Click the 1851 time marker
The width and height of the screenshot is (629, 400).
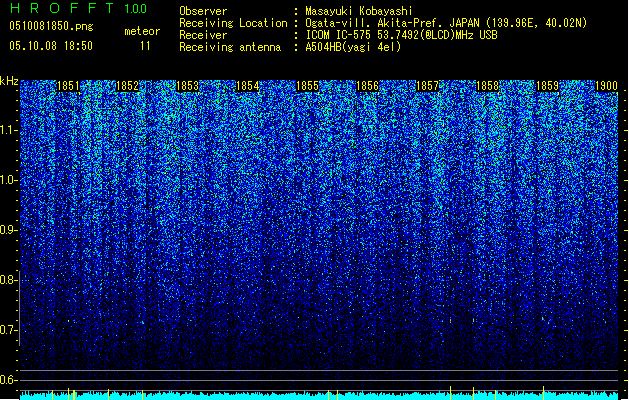pyautogui.click(x=68, y=86)
